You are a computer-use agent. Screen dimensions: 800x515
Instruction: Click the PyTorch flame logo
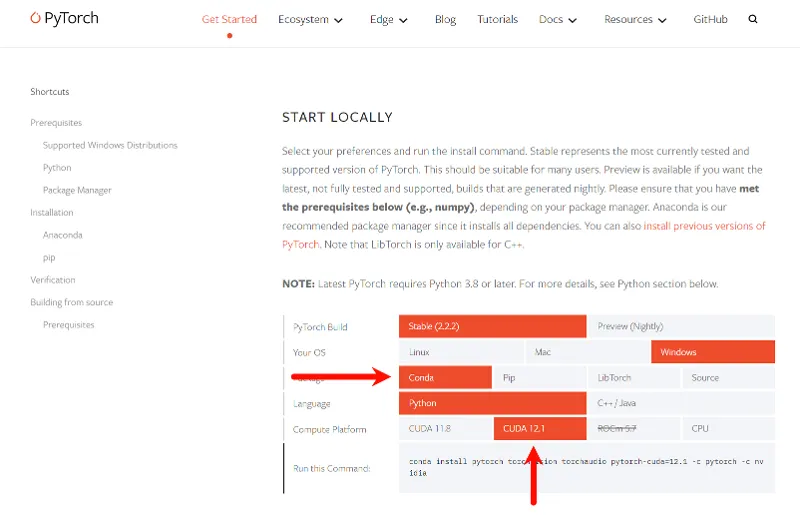click(36, 18)
